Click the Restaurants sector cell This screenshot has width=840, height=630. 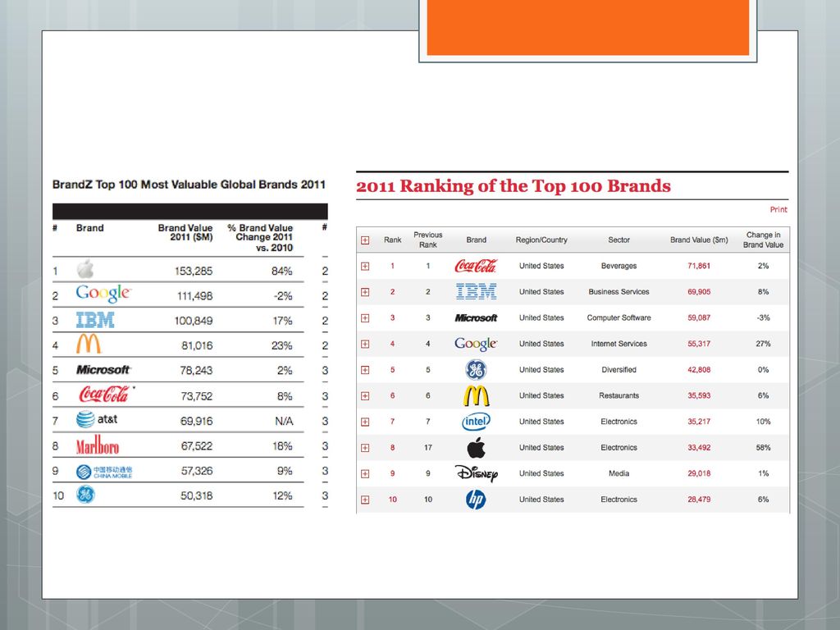(x=619, y=396)
